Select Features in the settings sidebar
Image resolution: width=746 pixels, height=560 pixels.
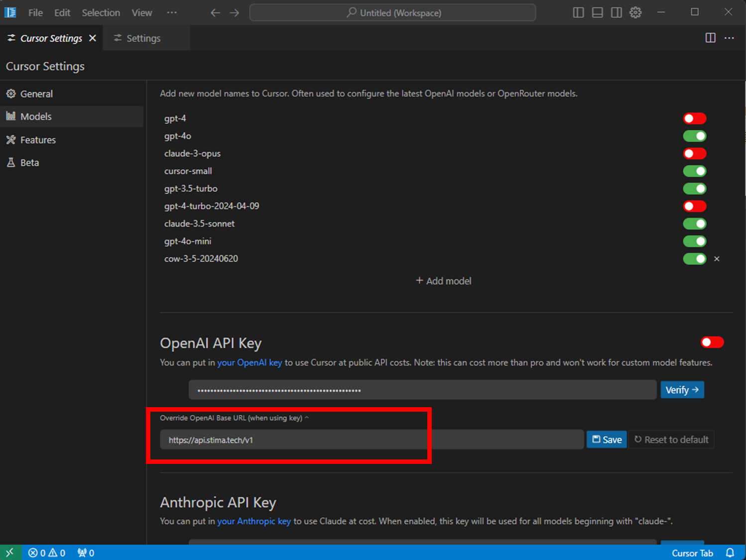38,140
